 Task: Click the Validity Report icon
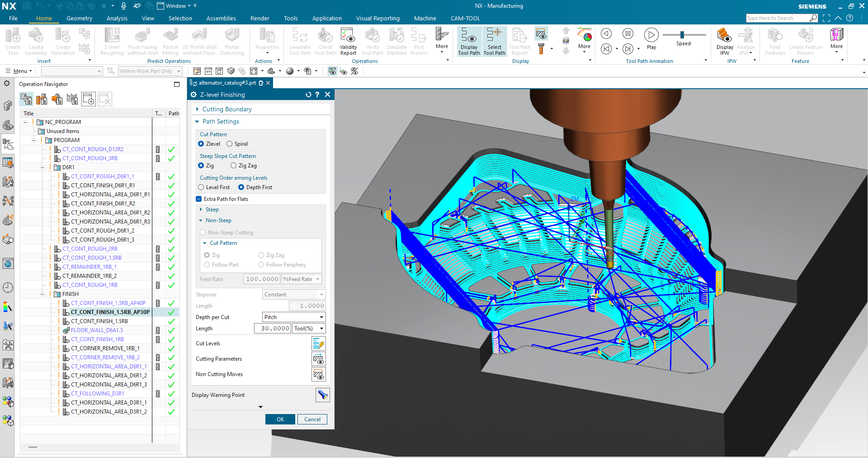click(348, 41)
